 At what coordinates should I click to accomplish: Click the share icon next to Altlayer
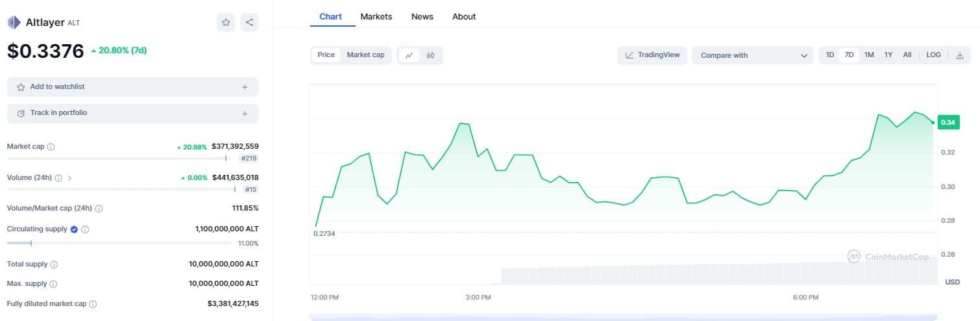[x=249, y=22]
